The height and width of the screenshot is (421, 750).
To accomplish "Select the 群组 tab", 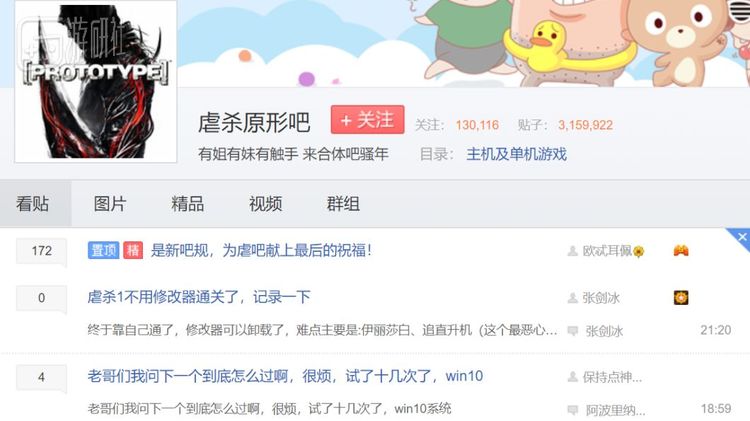I will coord(343,204).
